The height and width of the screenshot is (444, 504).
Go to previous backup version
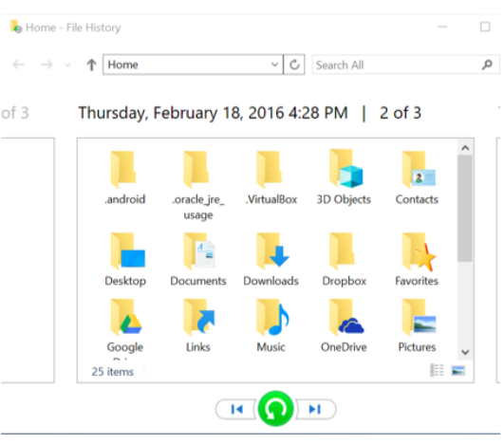pos(236,409)
